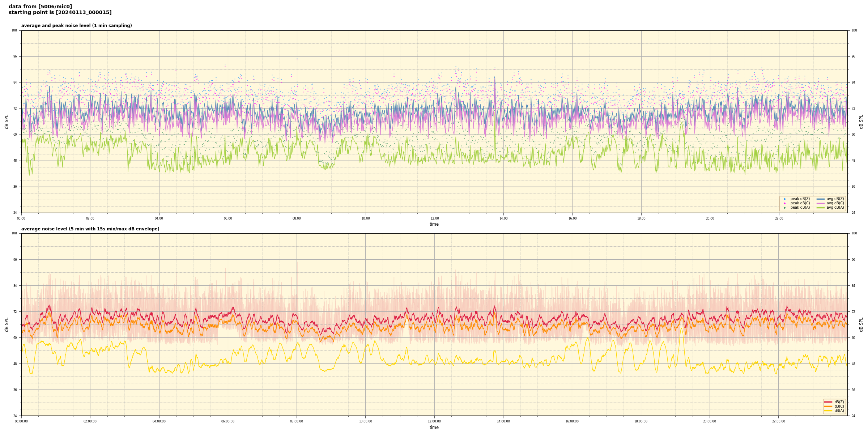Click the 22:00:00 tick label on bottom chart

(x=779, y=421)
